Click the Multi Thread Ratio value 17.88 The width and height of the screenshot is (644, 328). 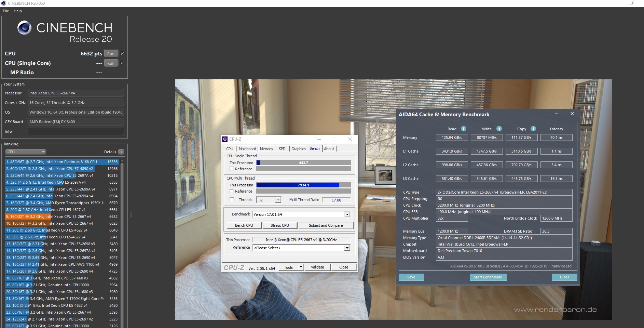tap(337, 200)
